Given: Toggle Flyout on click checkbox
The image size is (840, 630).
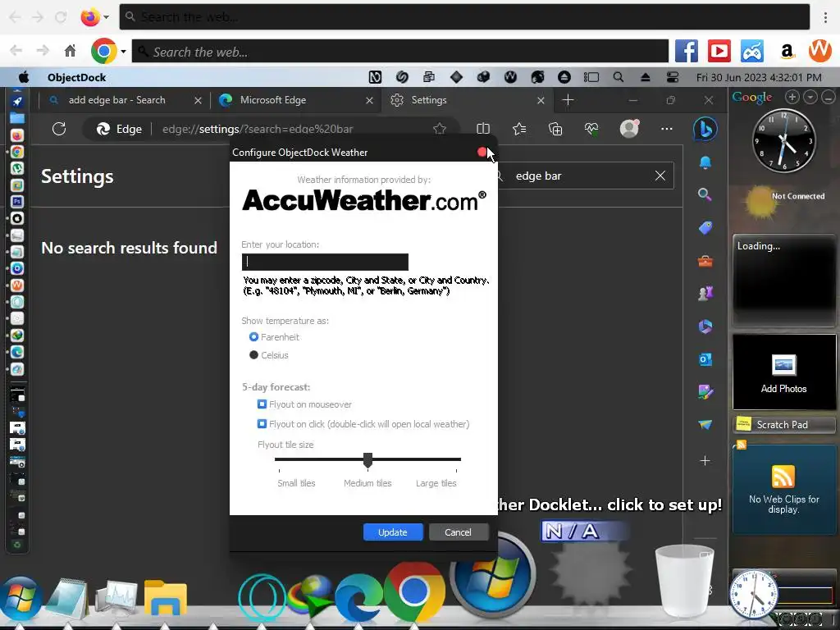Looking at the screenshot, I should click(x=262, y=424).
